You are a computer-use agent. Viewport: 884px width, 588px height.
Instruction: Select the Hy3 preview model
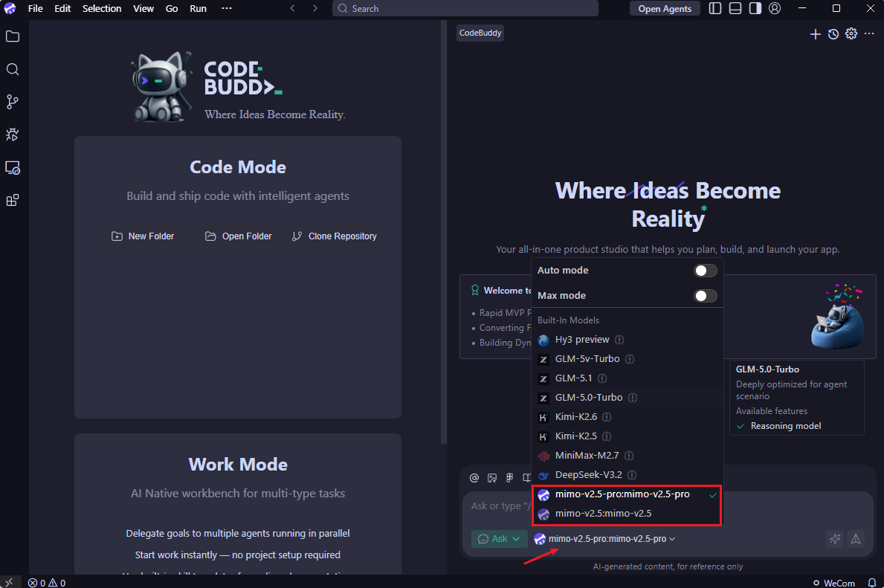tap(627, 340)
